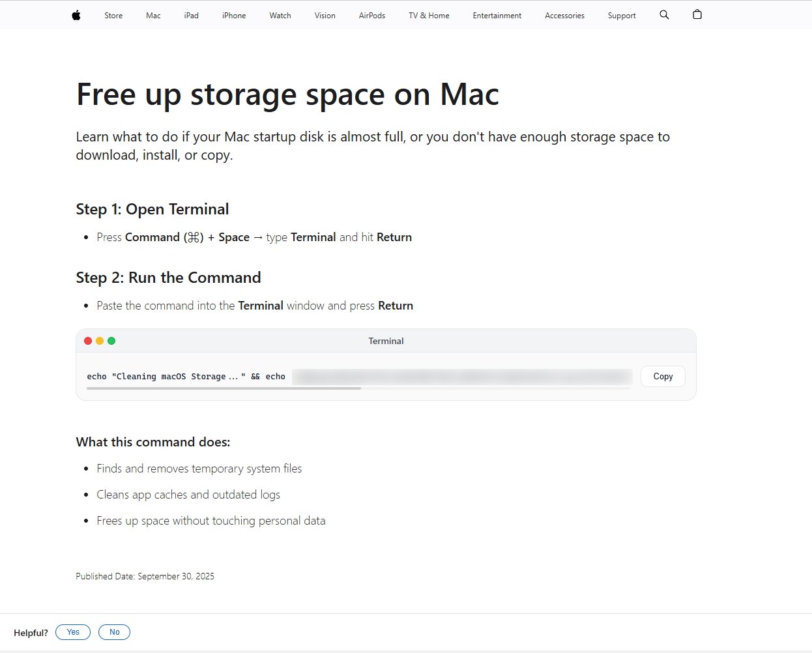Mark article helpful with Yes
Image resolution: width=812 pixels, height=653 pixels.
click(73, 632)
